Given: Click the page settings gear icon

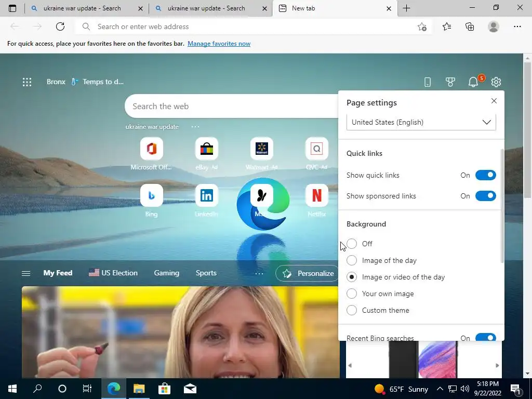Looking at the screenshot, I should [x=496, y=82].
